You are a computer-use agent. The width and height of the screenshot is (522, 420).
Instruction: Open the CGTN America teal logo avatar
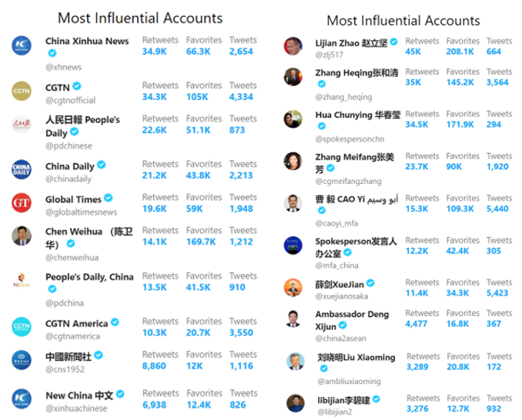pos(22,327)
